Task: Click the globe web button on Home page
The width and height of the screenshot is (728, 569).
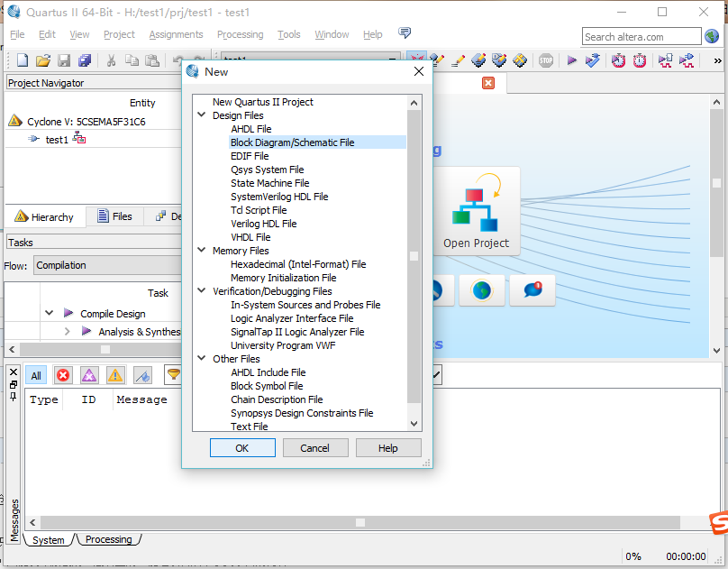Action: (481, 290)
